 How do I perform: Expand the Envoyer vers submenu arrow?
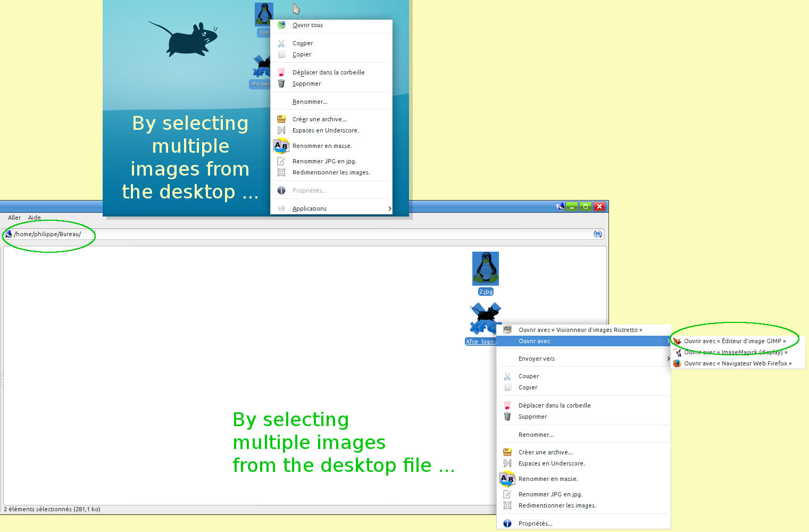coord(669,359)
